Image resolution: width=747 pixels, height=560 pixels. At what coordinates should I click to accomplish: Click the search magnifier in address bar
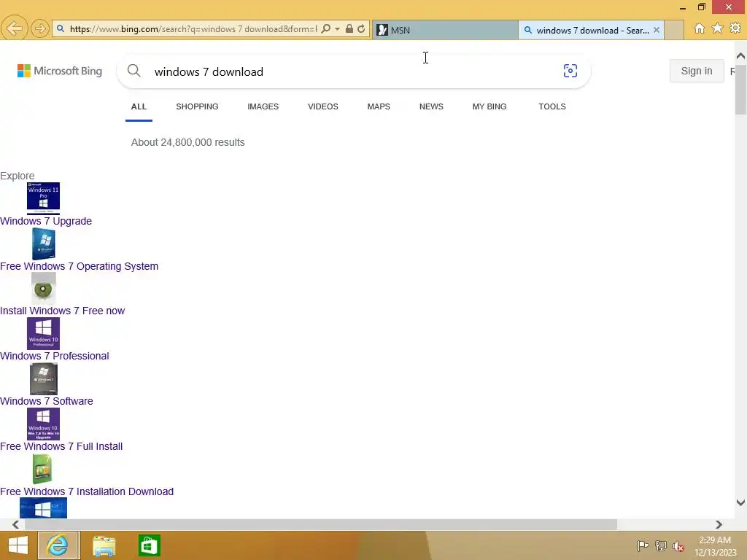326,29
